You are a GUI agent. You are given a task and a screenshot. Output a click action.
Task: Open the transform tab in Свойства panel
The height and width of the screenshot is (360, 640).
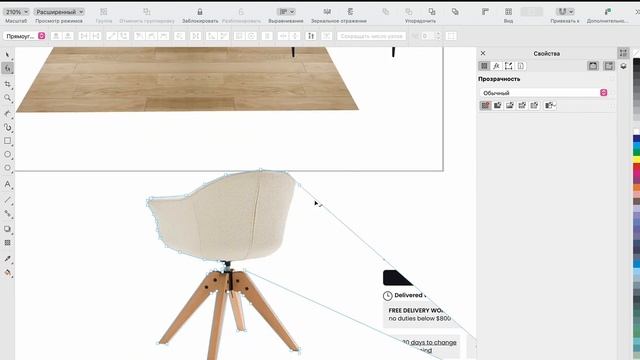tap(509, 66)
